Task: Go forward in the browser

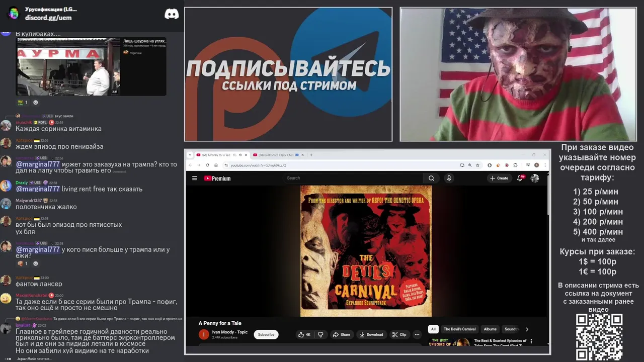Action: coord(199,165)
